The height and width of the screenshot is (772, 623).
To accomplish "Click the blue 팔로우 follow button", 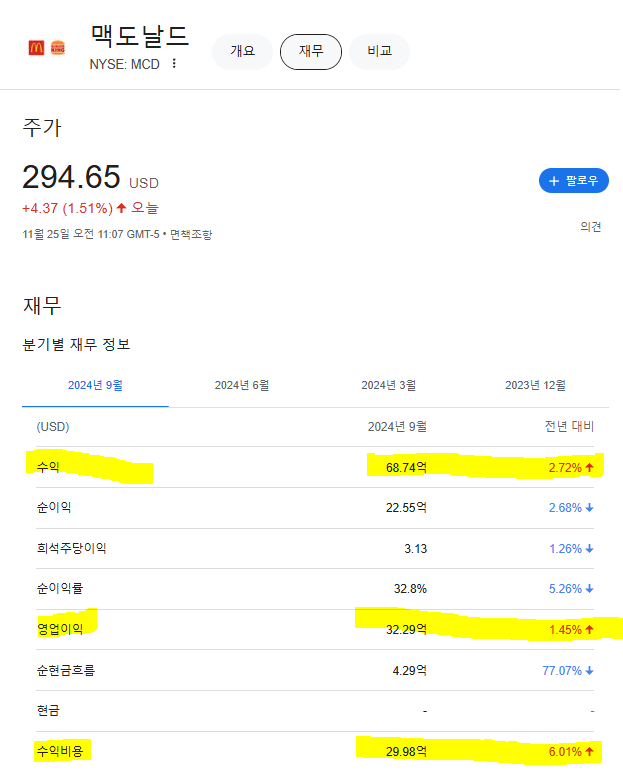I will point(574,181).
